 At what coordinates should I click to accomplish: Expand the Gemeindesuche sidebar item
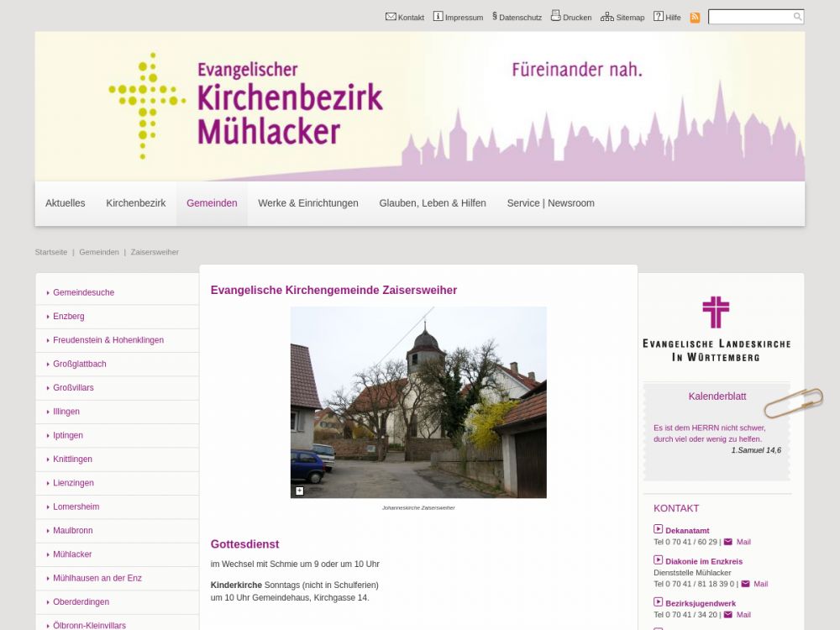click(83, 292)
